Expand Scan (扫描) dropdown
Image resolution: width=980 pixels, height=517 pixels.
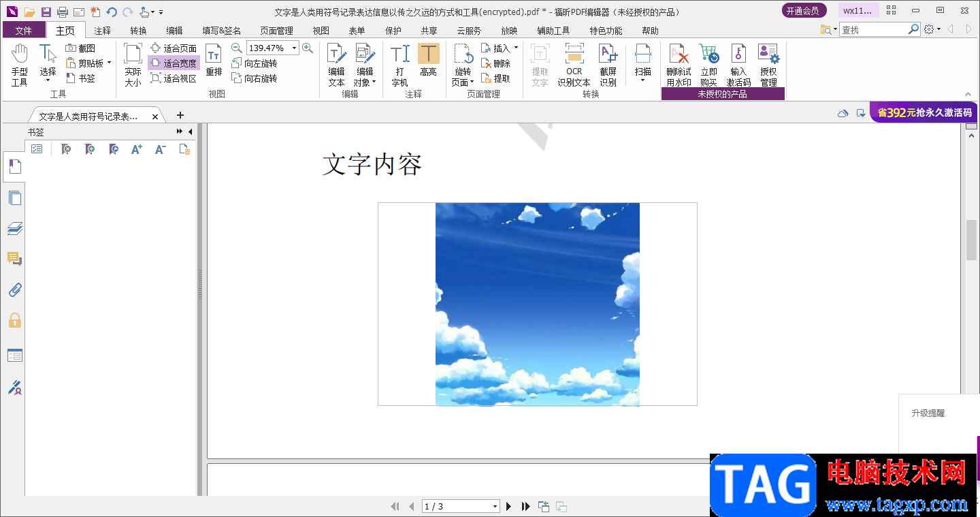click(x=642, y=81)
